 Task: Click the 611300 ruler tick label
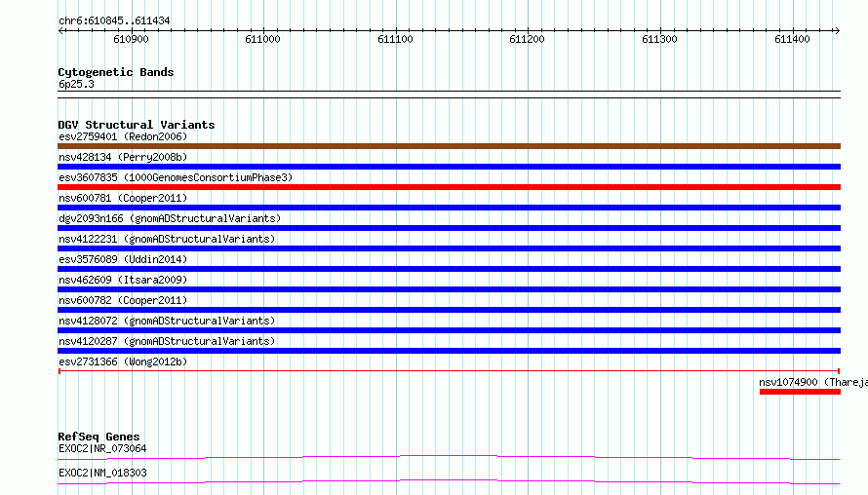[x=659, y=39]
